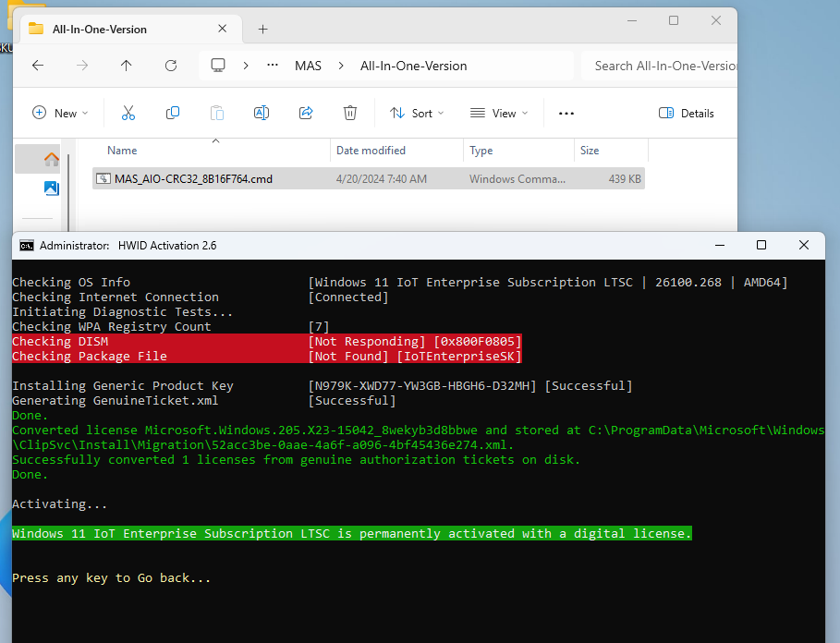Open the New item dropdown

(x=60, y=113)
